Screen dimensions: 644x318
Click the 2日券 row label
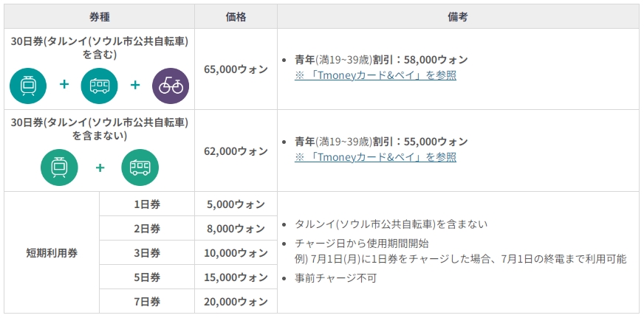coord(146,229)
